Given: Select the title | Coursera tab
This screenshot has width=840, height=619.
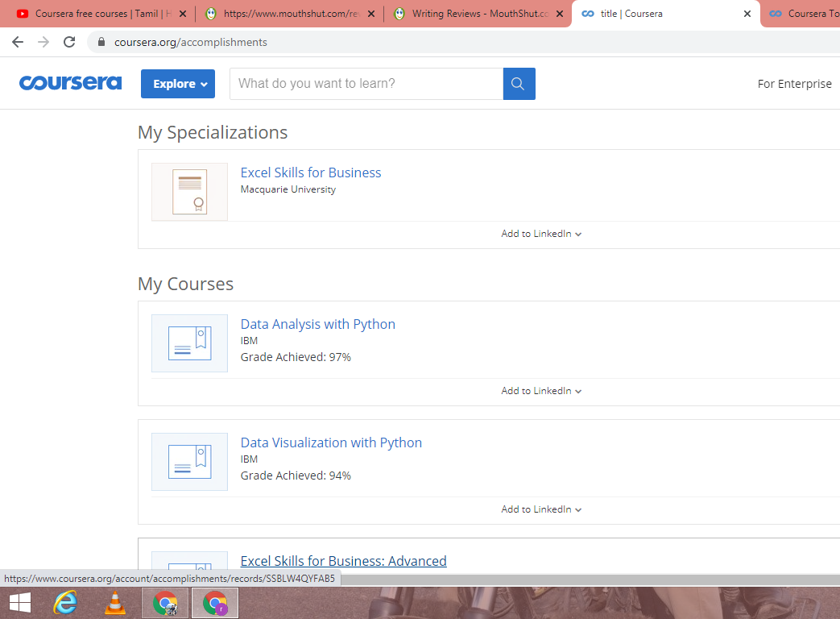Looking at the screenshot, I should [x=666, y=14].
